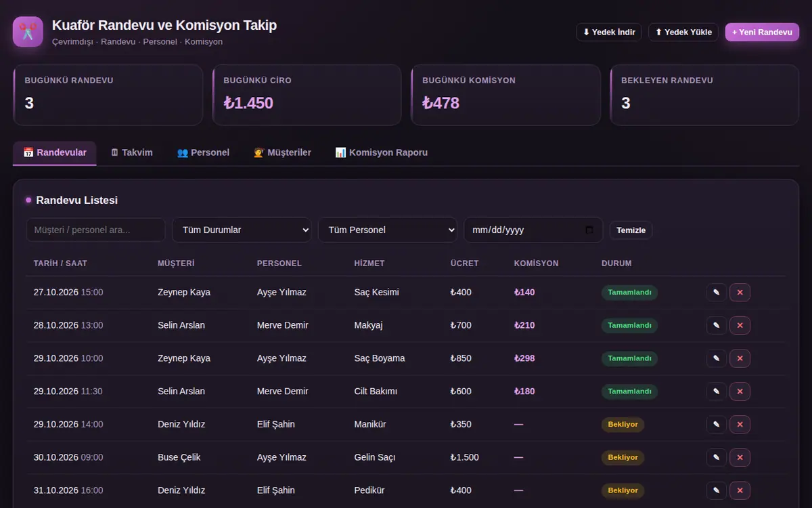
Task: Go to the Personel tab
Action: click(203, 153)
